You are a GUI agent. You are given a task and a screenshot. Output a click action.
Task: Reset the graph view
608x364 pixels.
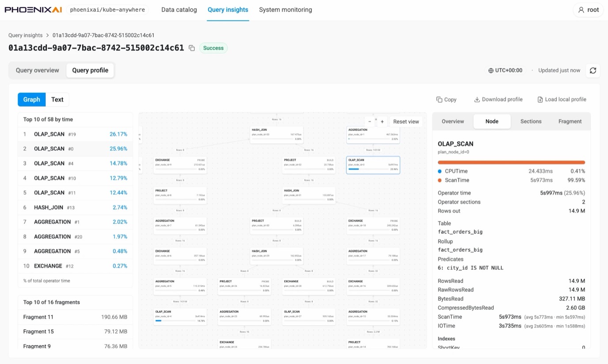[406, 121]
